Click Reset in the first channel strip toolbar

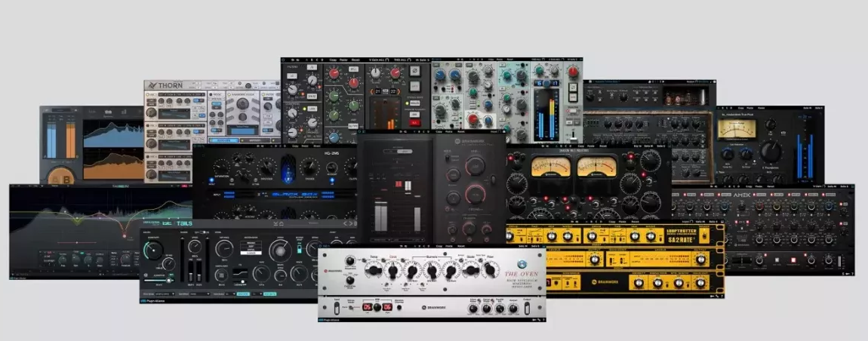tap(356, 60)
